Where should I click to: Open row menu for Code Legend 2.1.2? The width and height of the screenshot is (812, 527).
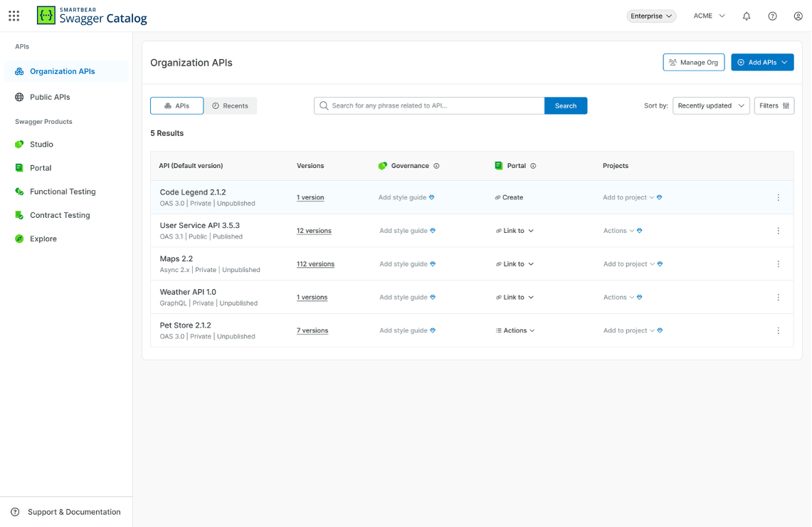pyautogui.click(x=778, y=197)
